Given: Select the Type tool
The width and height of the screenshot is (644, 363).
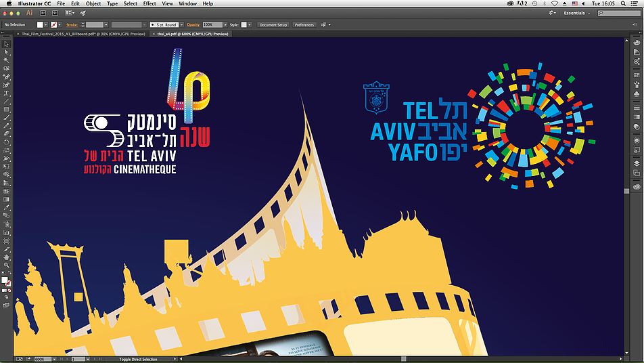Looking at the screenshot, I should point(6,93).
